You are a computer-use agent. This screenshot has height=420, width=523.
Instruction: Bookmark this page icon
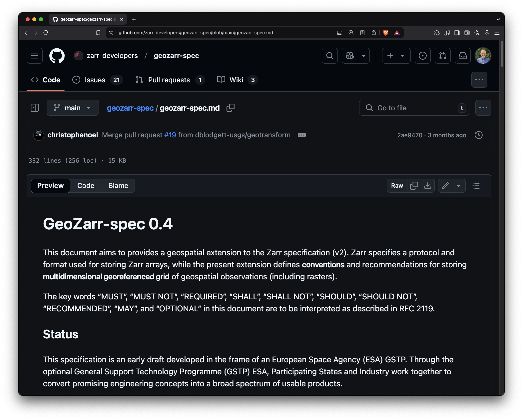[x=98, y=33]
